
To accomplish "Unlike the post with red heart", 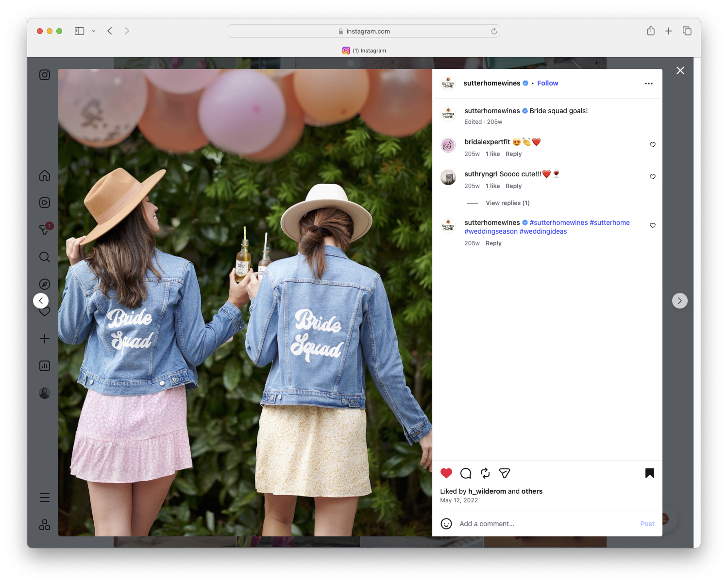I will [x=446, y=473].
